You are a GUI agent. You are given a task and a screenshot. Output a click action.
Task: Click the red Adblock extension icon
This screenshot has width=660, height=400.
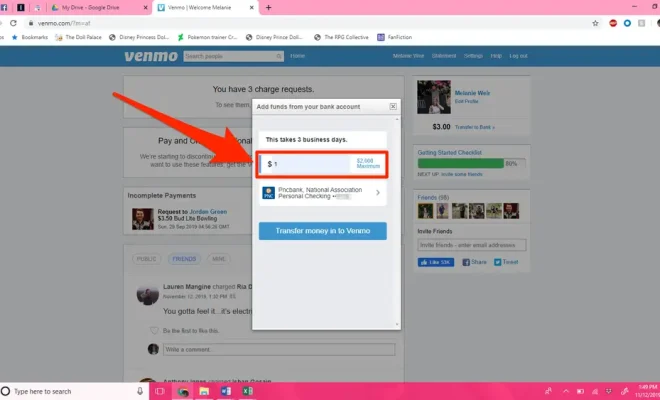[x=613, y=23]
